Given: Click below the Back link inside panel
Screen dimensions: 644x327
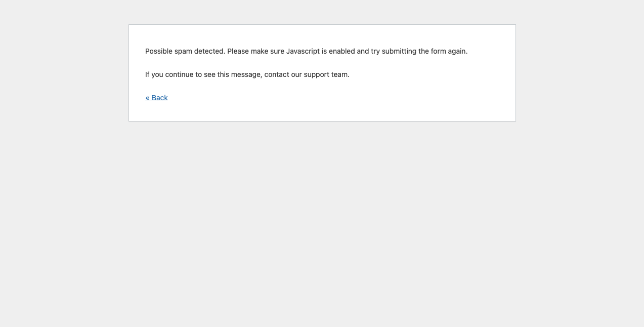Looking at the screenshot, I should pos(202,111).
